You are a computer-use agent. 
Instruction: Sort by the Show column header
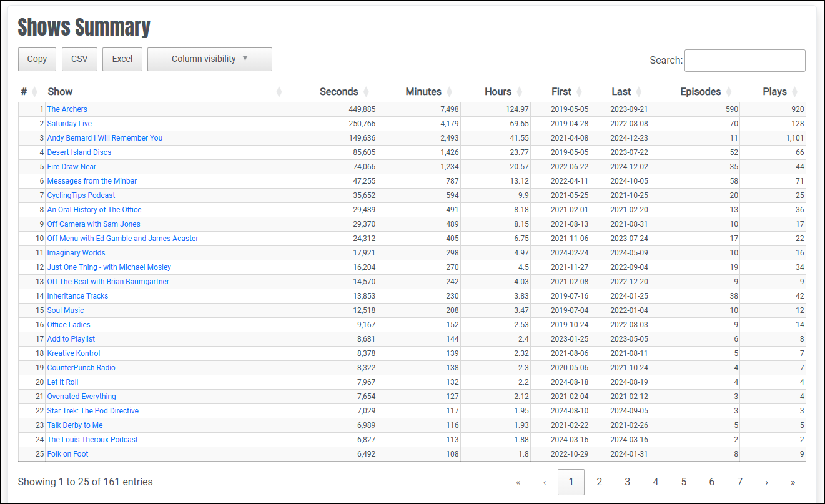[x=165, y=92]
